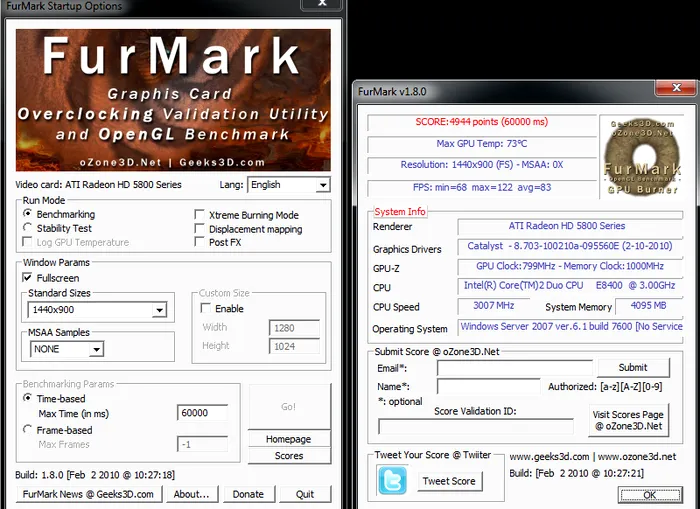Click the Max Time 60000 field
Screen dimensions: 700x509
click(x=202, y=413)
